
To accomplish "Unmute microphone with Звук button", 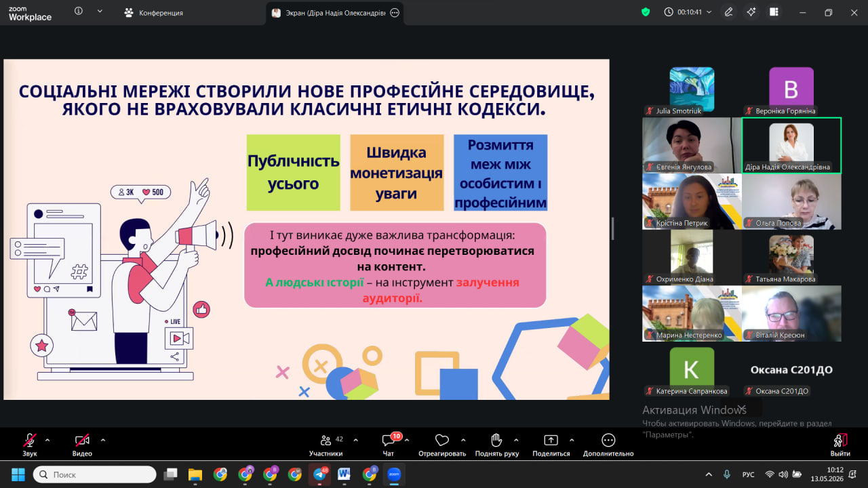I will (x=30, y=445).
